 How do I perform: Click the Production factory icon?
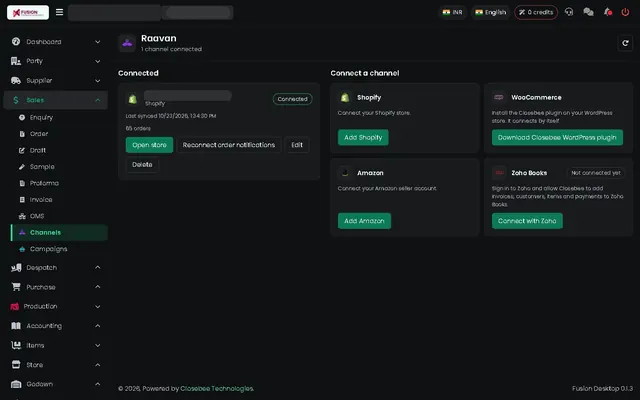click(15, 306)
